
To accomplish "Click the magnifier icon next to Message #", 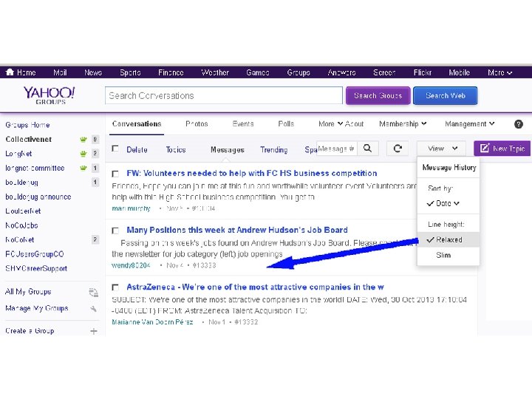I will (x=367, y=149).
